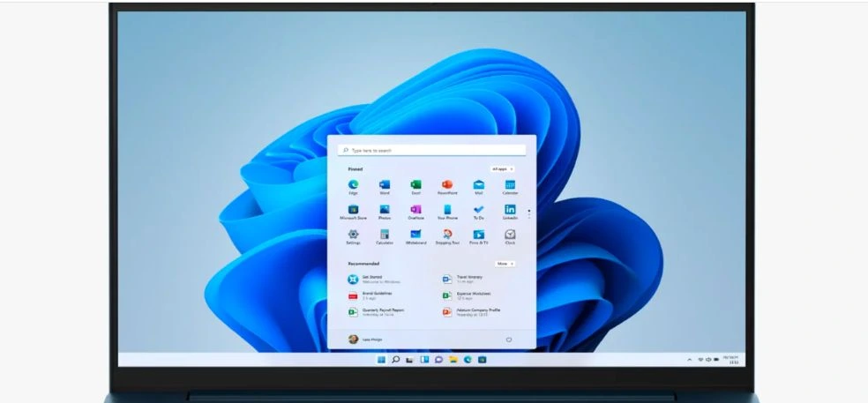Open the Chat icon on taskbar
Image resolution: width=868 pixels, height=403 pixels.
click(438, 360)
